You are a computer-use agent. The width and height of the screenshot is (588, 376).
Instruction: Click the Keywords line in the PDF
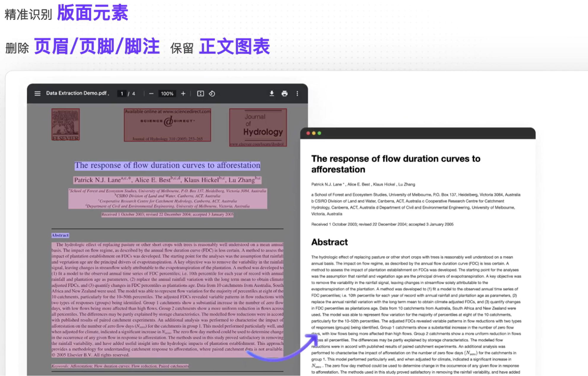120,366
